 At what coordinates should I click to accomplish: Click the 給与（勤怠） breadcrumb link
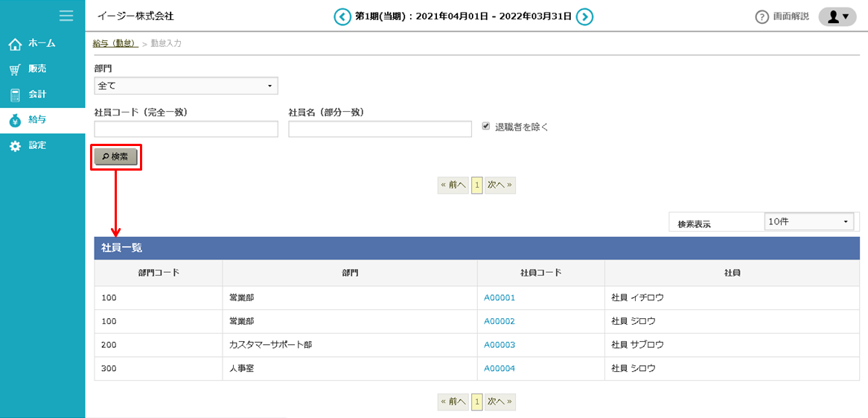[x=115, y=44]
